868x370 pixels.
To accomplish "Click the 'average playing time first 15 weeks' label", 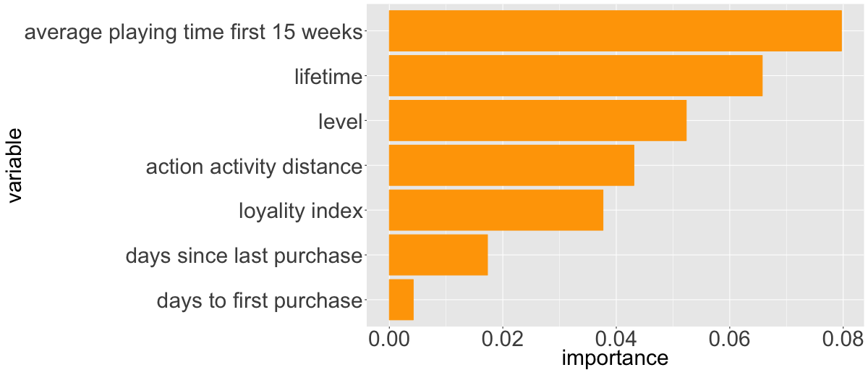I will 193,33.
